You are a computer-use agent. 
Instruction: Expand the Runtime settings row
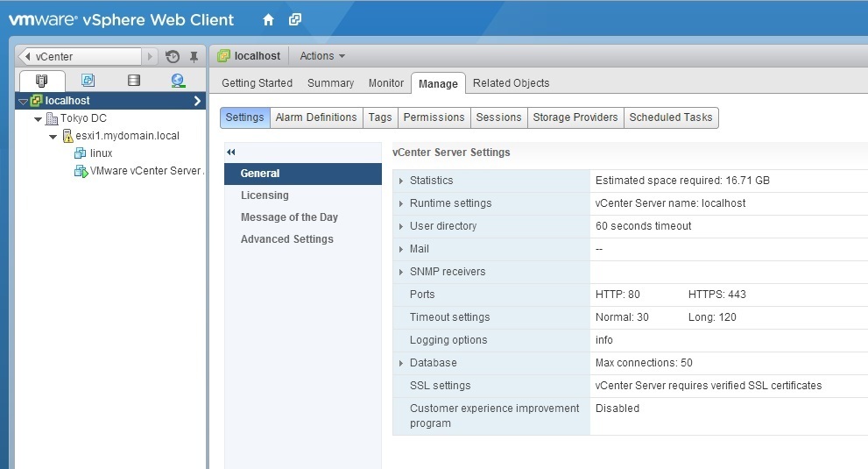tap(401, 203)
